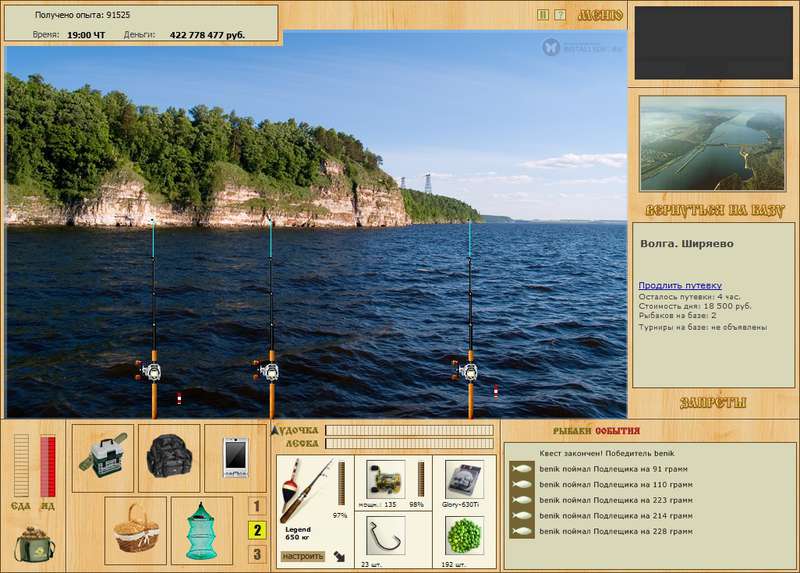
Task: Select the green peas bait
Action: coord(464,536)
